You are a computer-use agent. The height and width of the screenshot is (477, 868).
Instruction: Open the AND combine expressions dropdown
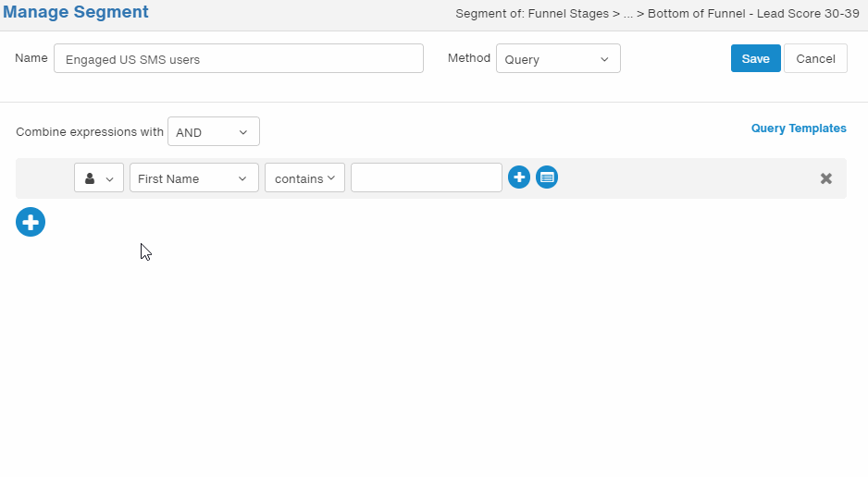coord(214,131)
